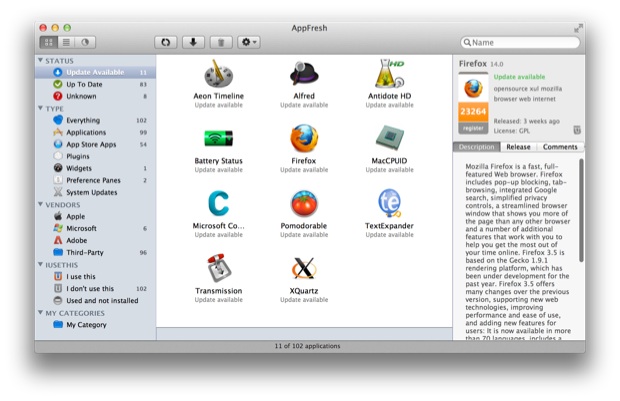Screen dimensions: 620x401
Task: Select the MacCPUID app icon
Action: pyautogui.click(x=389, y=139)
